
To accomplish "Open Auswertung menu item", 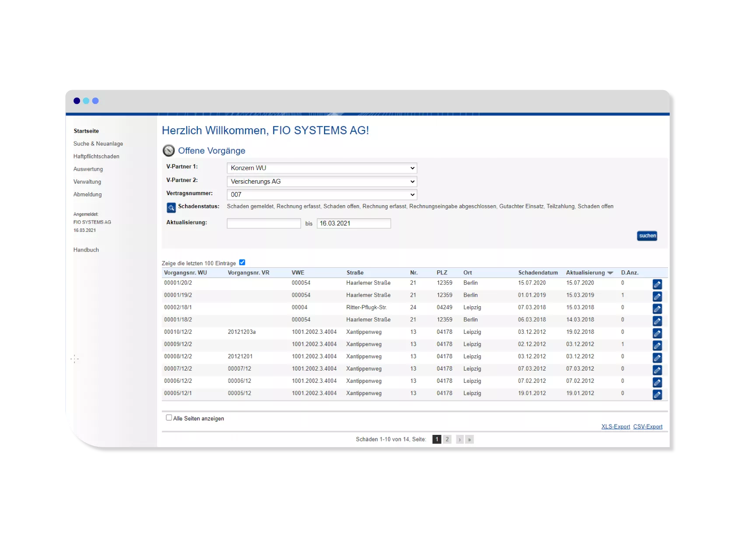I will click(88, 169).
